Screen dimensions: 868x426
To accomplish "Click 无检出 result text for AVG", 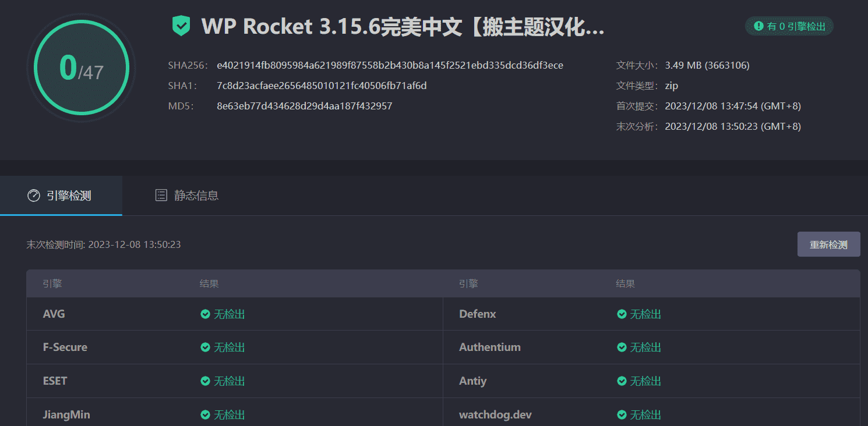I will tap(230, 314).
